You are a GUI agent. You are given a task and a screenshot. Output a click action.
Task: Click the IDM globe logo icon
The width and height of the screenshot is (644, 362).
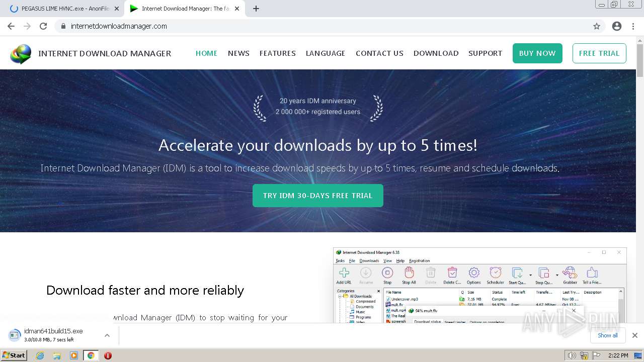click(21, 54)
